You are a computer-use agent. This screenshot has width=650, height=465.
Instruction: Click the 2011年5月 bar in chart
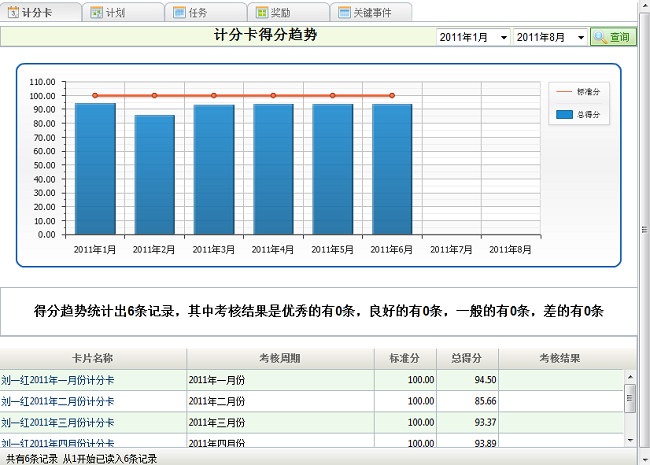(x=332, y=170)
